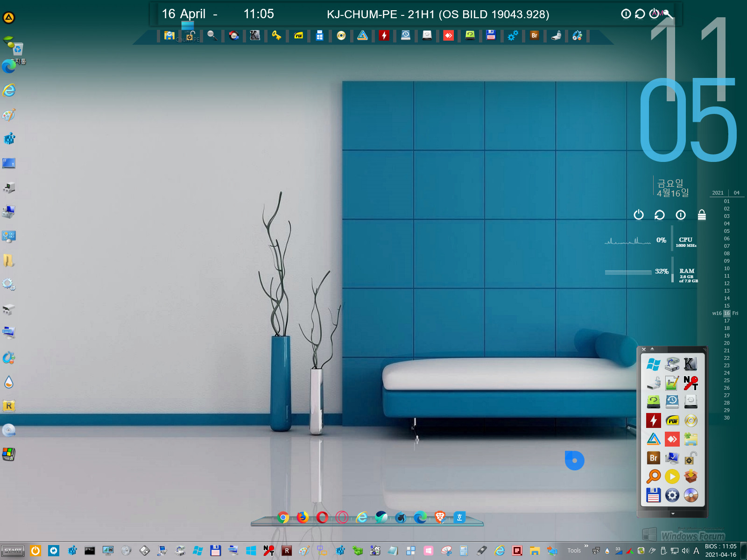Open the calculator icon on the taskbar
Image resolution: width=747 pixels, height=560 pixels.
point(464,551)
